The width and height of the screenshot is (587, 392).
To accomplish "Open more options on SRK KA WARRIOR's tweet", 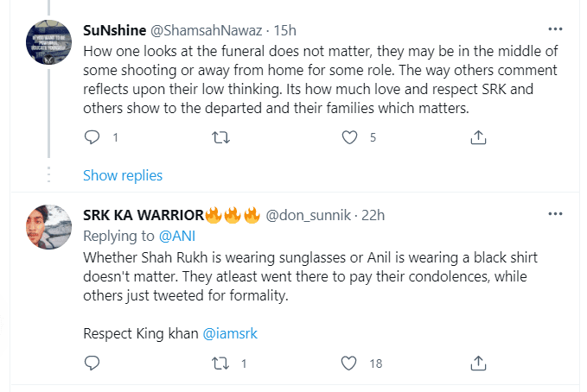I will 555,214.
